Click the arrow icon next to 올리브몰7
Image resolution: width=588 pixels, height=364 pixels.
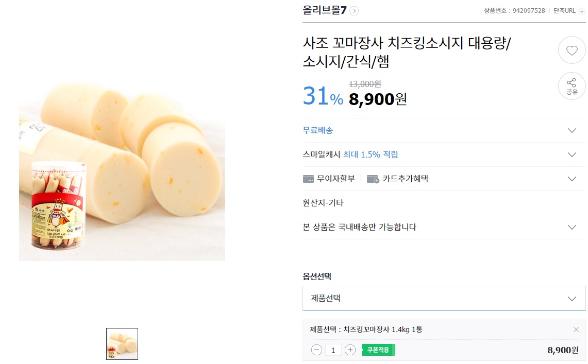point(354,10)
